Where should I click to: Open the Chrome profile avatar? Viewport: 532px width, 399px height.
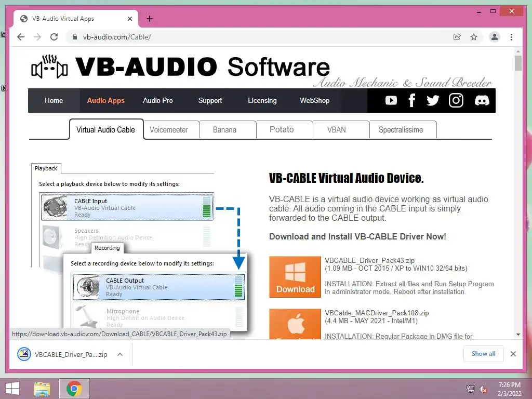(x=495, y=37)
